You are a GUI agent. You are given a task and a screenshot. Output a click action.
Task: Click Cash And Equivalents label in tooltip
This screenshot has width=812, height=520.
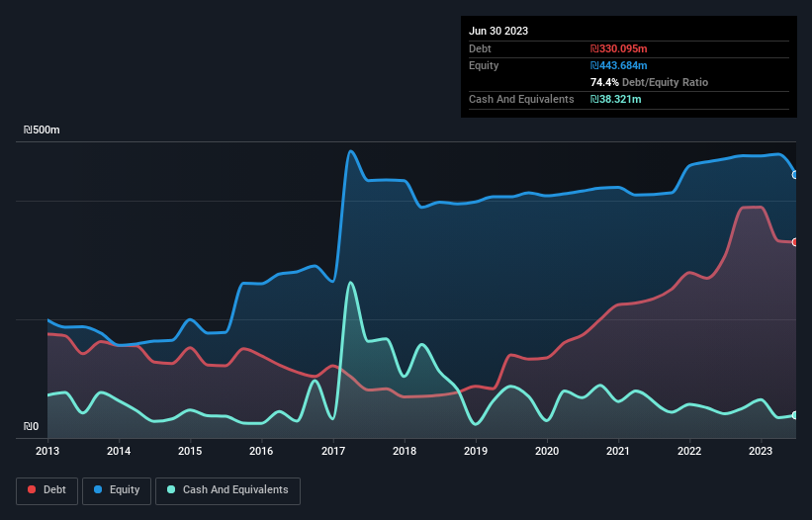pyautogui.click(x=521, y=99)
